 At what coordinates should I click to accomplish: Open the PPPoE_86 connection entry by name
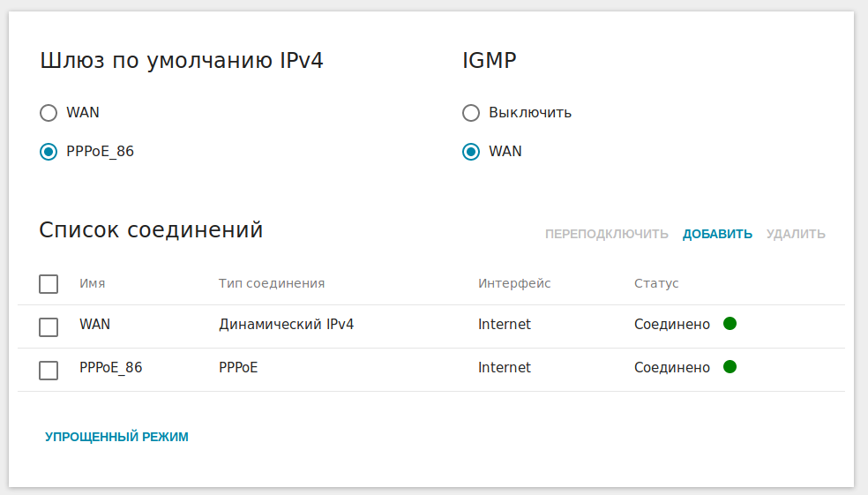tap(110, 368)
